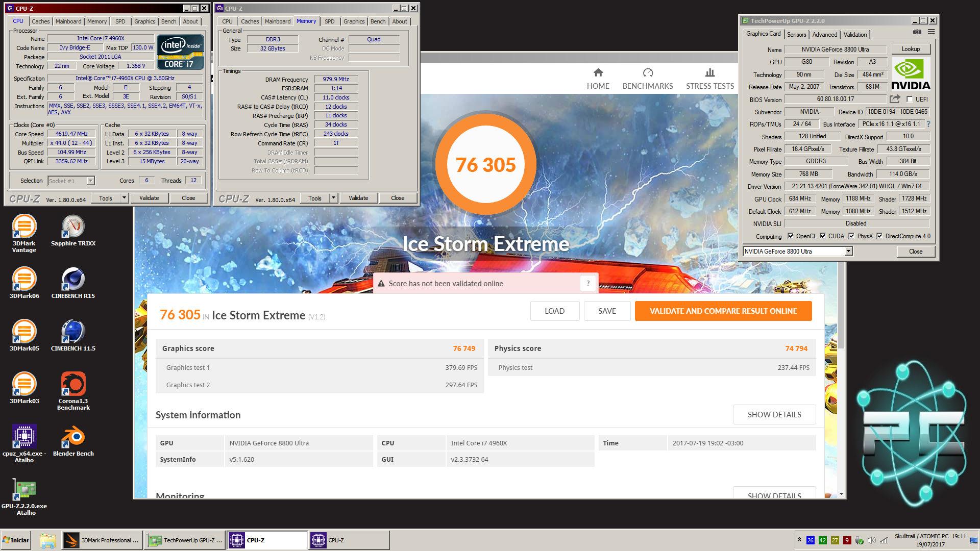Viewport: 980px width, 551px height.
Task: Toggle the PhysX checkbox
Action: (851, 236)
